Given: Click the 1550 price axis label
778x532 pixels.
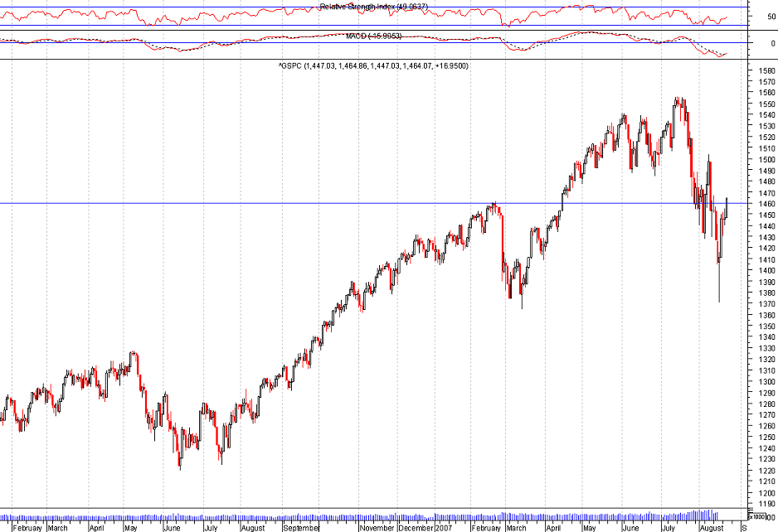Looking at the screenshot, I should [x=767, y=104].
